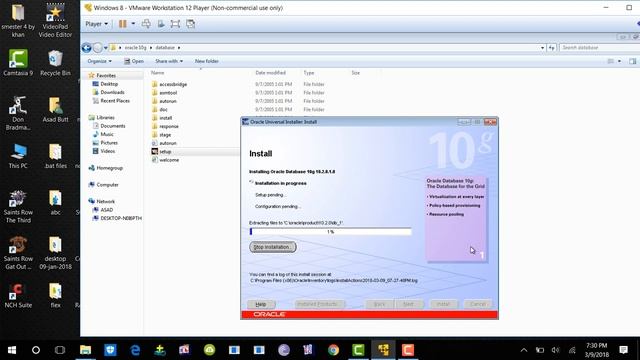The height and width of the screenshot is (360, 640).
Task: Open the Windows Start menu
Action: (12, 350)
